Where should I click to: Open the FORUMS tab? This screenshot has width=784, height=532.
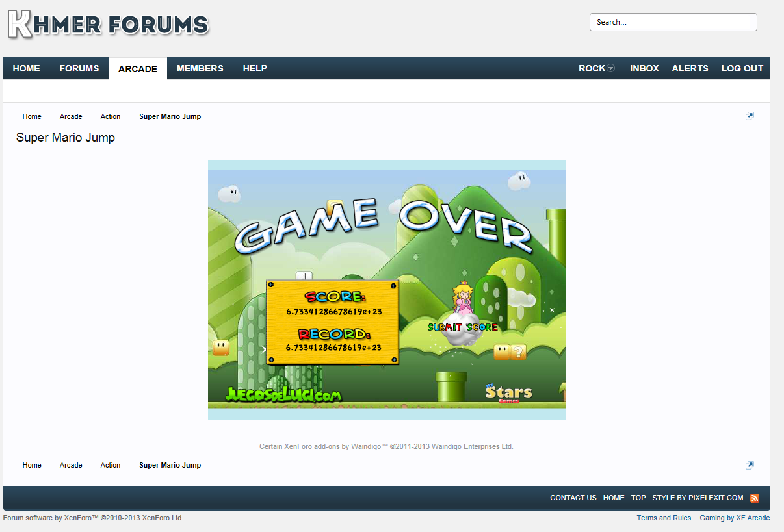click(x=79, y=68)
